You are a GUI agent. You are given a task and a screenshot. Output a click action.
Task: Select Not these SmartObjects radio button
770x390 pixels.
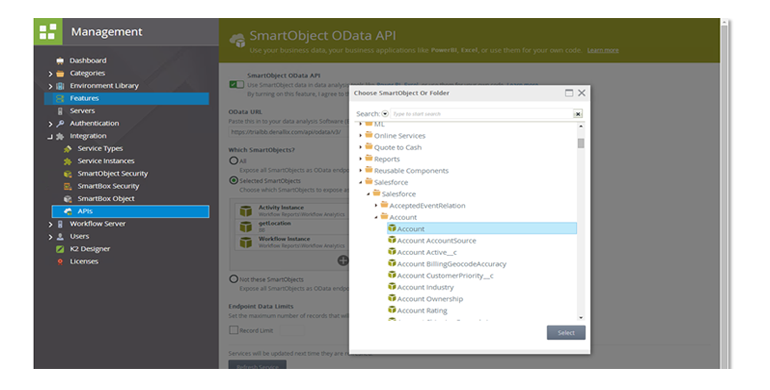(234, 279)
